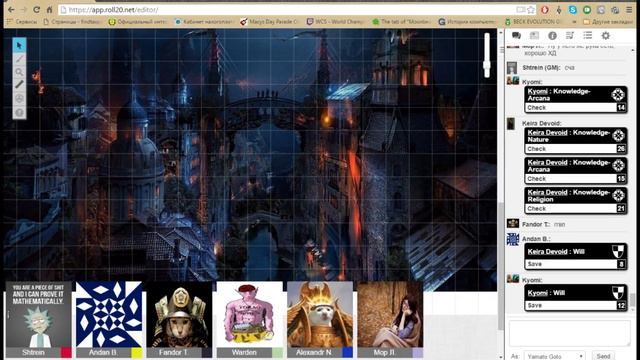Click the Send chat button
This screenshot has height=360, width=640.
pyautogui.click(x=603, y=356)
